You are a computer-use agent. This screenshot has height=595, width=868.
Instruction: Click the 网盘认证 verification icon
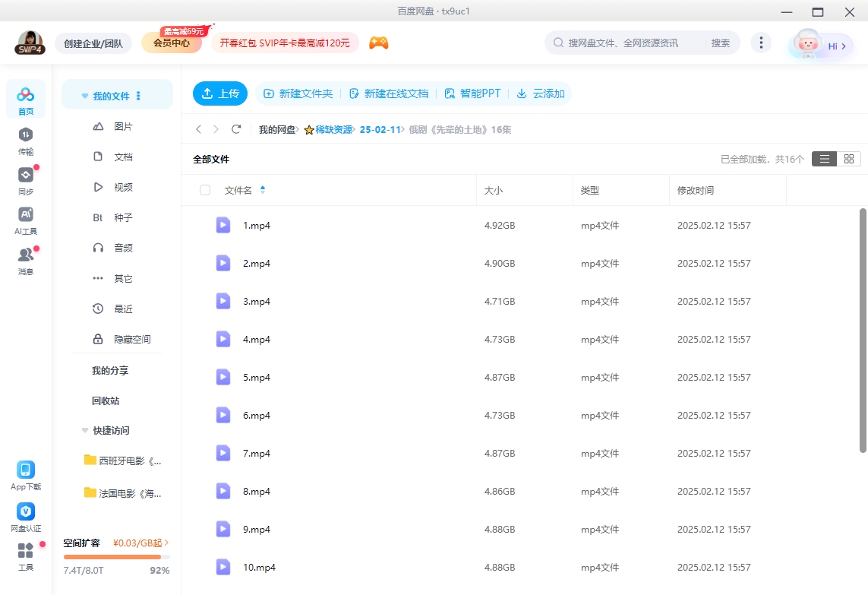click(25, 517)
